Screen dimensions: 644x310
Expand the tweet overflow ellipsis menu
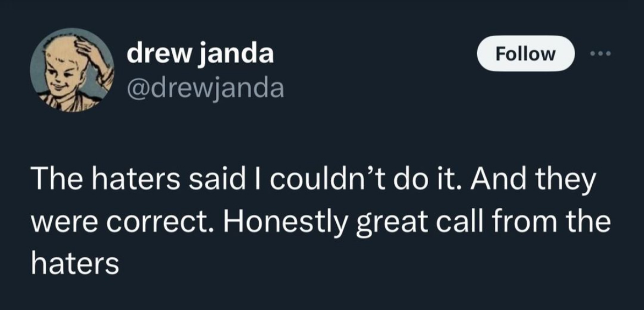pos(601,53)
